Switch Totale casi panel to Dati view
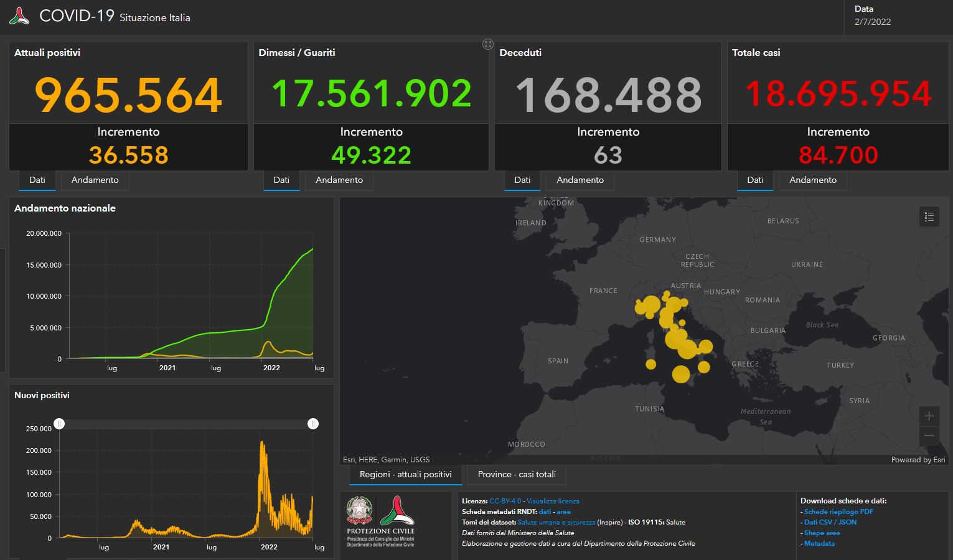The width and height of the screenshot is (953, 560). click(755, 180)
